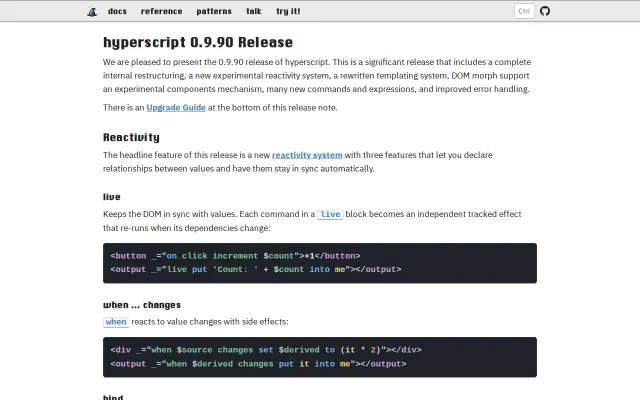Click the live subsection heading
Viewport: 640px width, 400px height.
click(x=112, y=197)
